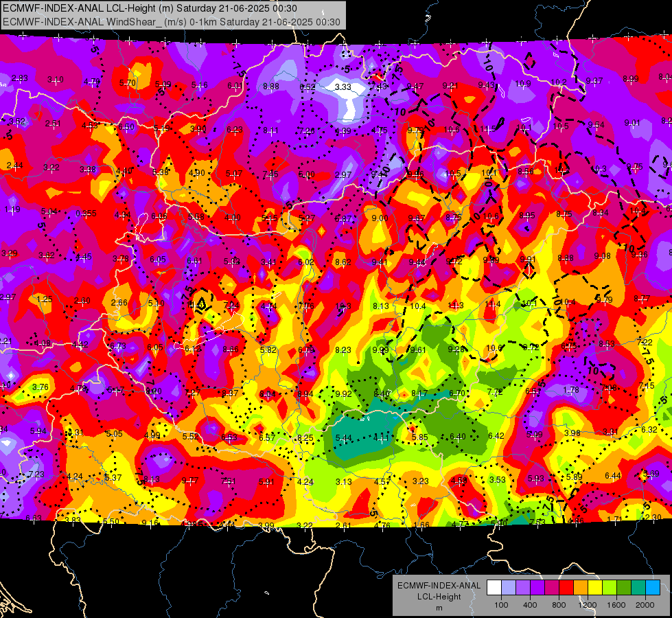Click the legend text "LCL-Height"

click(x=439, y=597)
